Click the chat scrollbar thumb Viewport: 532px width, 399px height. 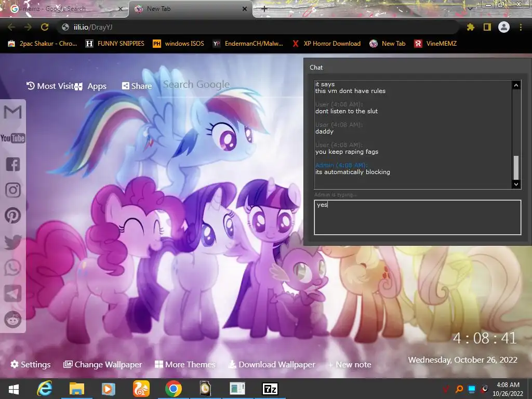(516, 168)
